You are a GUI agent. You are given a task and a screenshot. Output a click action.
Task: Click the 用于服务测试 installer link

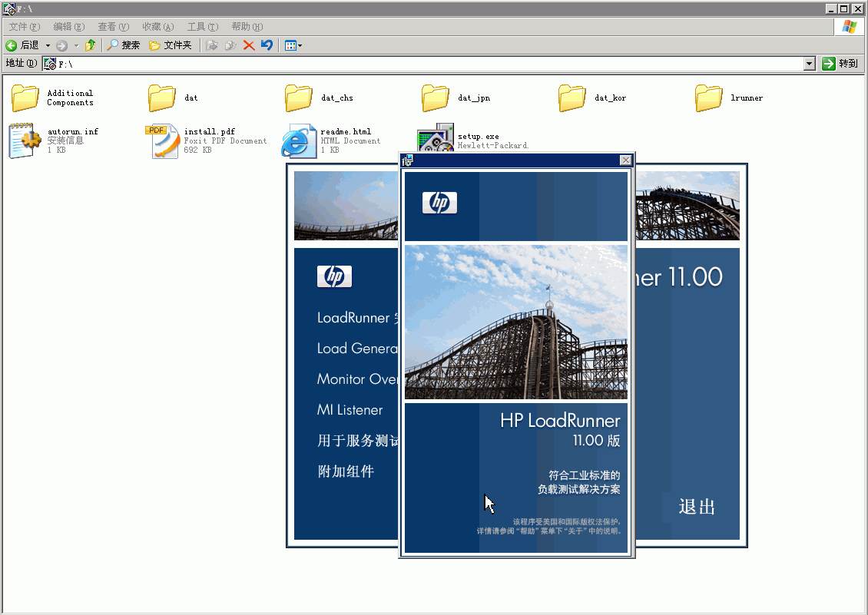tap(358, 441)
